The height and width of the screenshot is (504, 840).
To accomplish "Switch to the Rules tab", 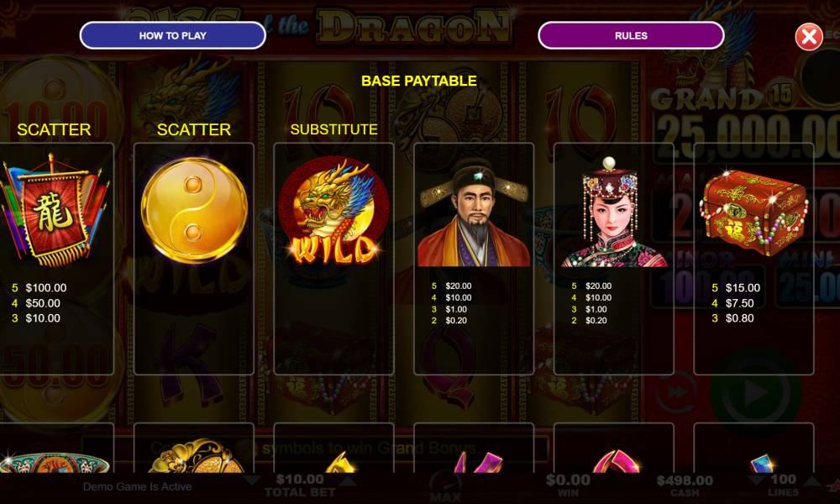I will click(x=631, y=35).
